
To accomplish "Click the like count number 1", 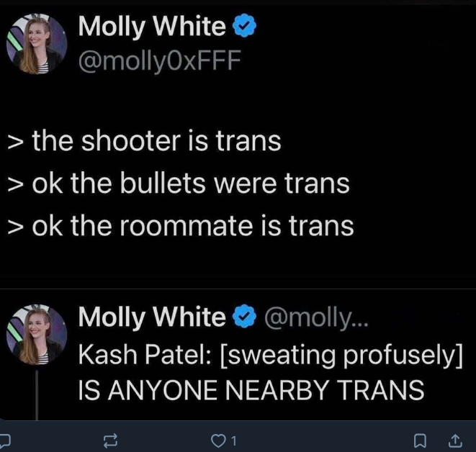I will click(x=234, y=441).
